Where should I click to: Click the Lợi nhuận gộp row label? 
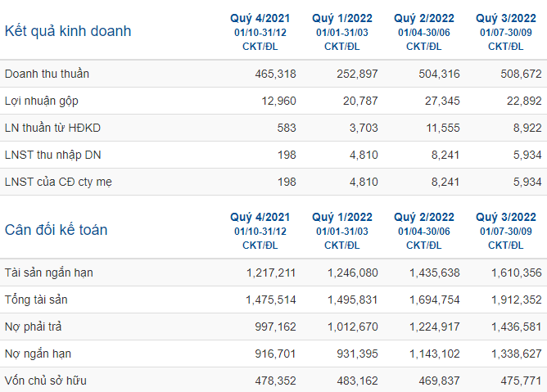point(42,101)
